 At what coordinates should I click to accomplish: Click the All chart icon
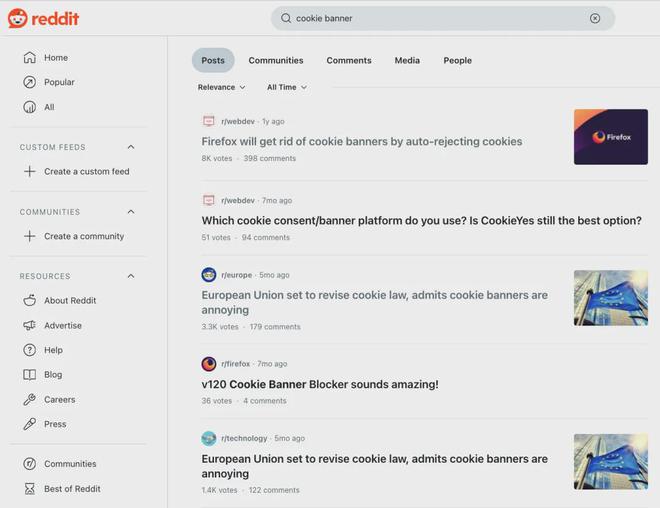coord(29,107)
